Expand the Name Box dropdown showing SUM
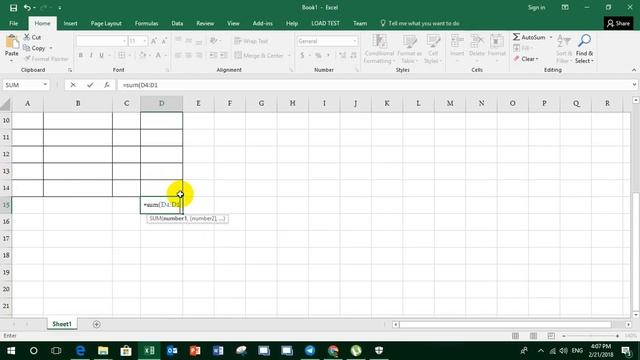Image resolution: width=640 pixels, height=360 pixels. coord(45,85)
